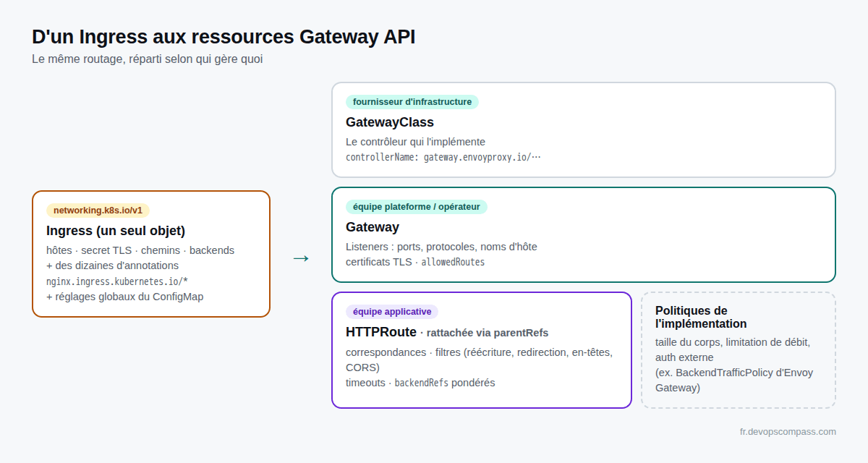
Task: Click the text "Le contrôleur qui l'implémente"
Action: [x=415, y=142]
